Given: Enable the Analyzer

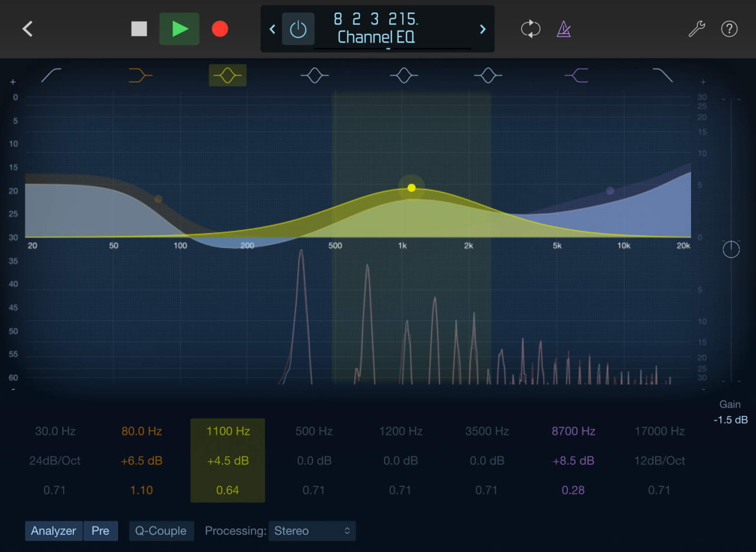Looking at the screenshot, I should click(53, 531).
